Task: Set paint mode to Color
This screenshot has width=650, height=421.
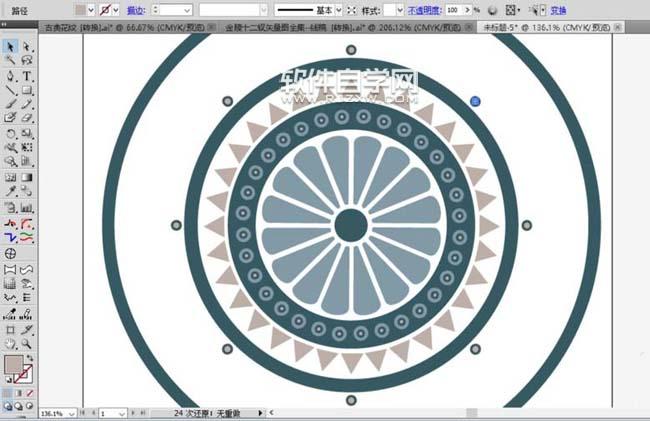Action: pos(7,393)
